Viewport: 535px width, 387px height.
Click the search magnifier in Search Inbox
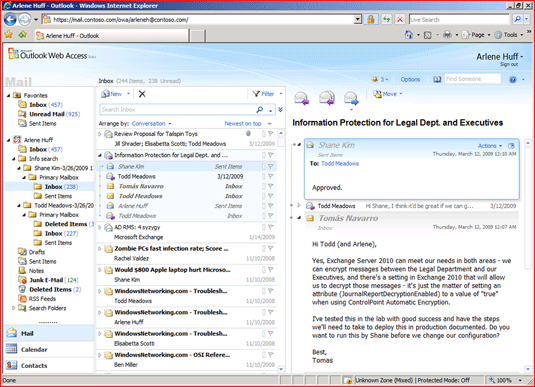[260, 110]
